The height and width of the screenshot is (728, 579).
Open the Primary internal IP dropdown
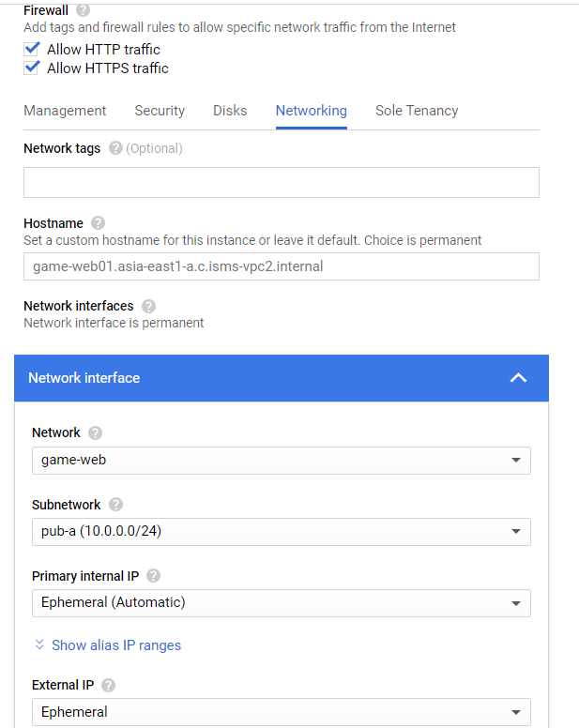coord(282,603)
